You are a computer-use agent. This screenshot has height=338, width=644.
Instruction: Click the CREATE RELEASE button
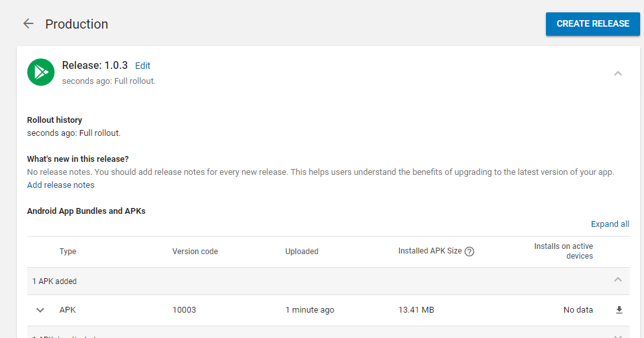592,24
